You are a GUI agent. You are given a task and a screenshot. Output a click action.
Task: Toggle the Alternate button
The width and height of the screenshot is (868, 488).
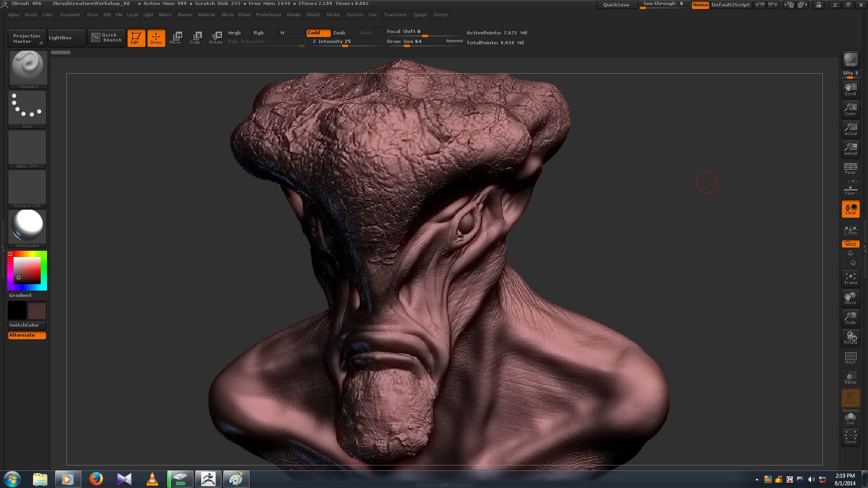[x=27, y=335]
